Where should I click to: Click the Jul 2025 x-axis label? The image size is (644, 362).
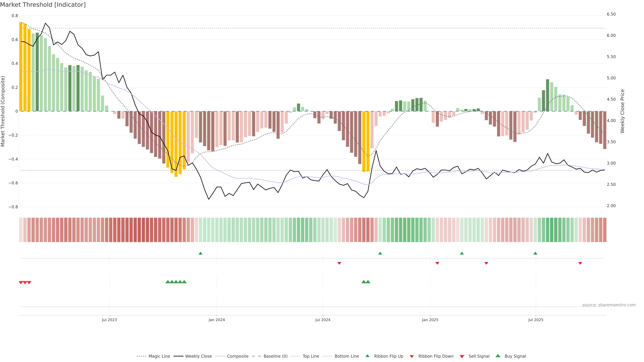pos(536,320)
